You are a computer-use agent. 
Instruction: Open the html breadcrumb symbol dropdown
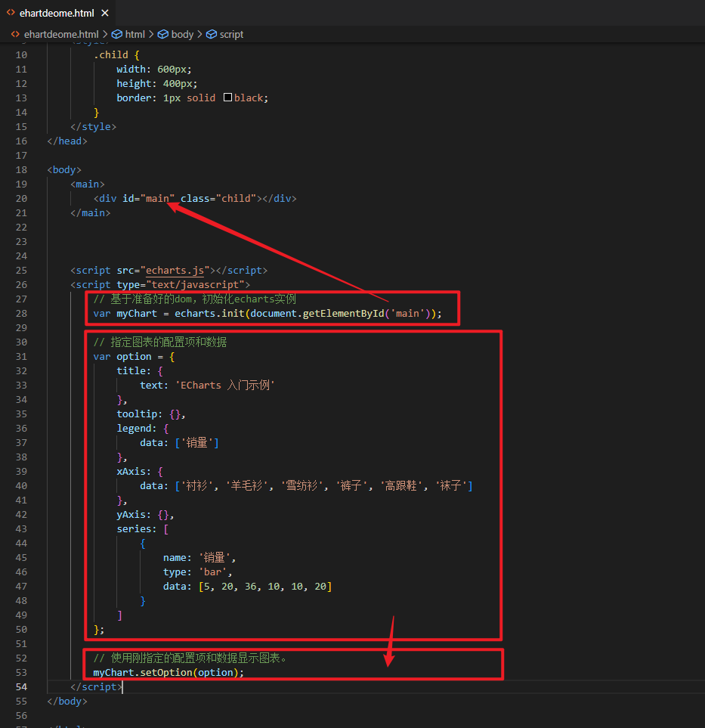point(135,34)
